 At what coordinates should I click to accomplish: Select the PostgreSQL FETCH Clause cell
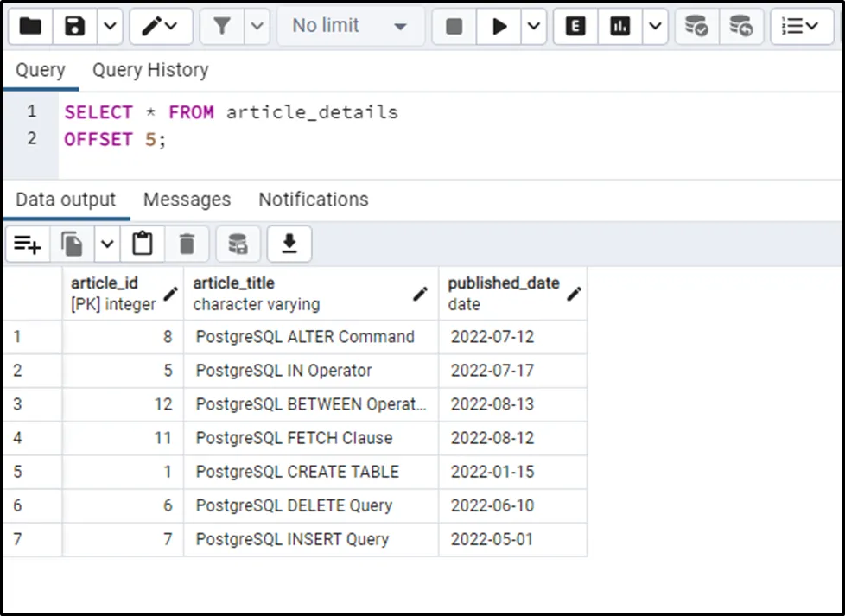294,438
